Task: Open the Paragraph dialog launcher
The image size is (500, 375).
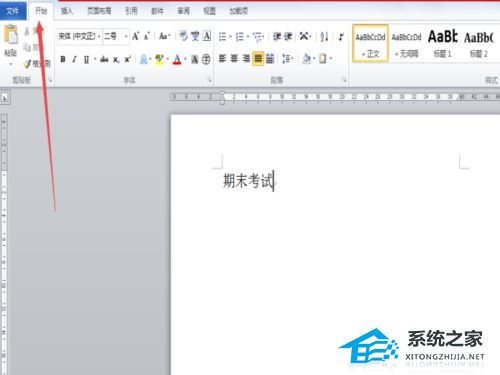Action: [x=344, y=80]
